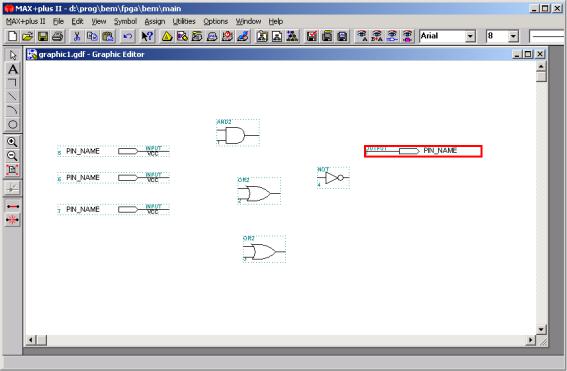Zoom out with magnifier minus
This screenshot has width=567, height=371.
13,156
